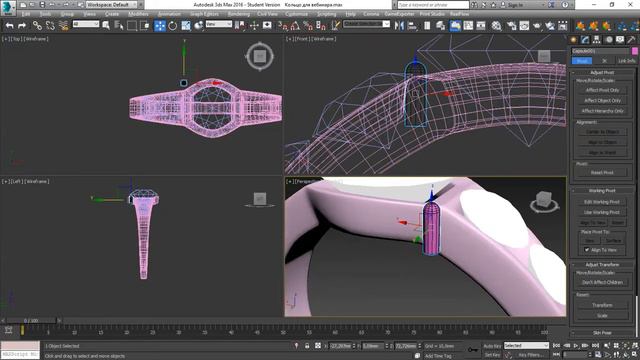Activate the Select and Move tool
The image size is (640, 360).
point(160,26)
